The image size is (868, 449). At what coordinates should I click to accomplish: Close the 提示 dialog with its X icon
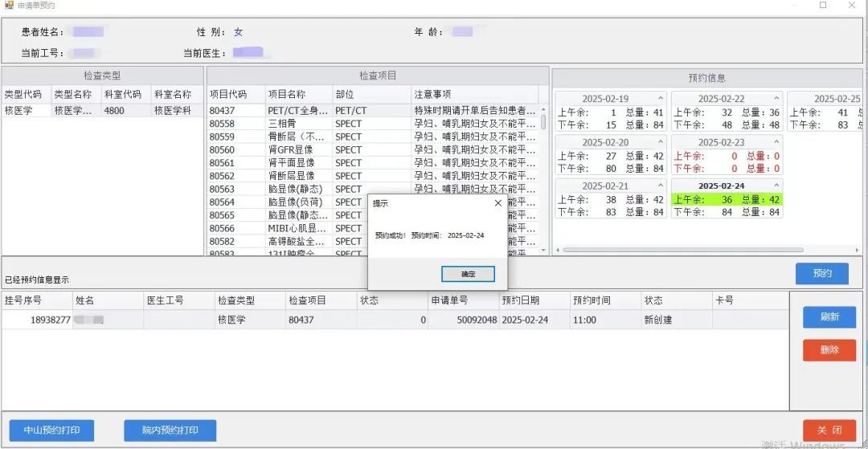click(497, 203)
